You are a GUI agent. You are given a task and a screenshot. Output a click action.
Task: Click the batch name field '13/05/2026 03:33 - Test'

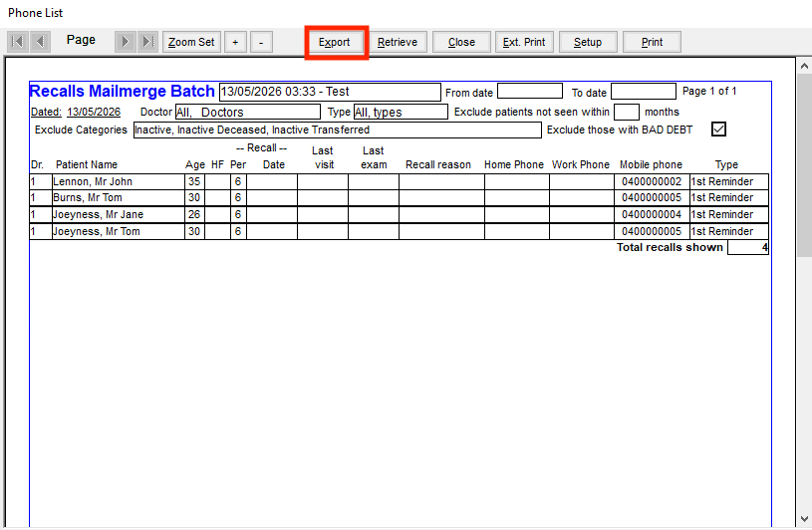[x=330, y=92]
